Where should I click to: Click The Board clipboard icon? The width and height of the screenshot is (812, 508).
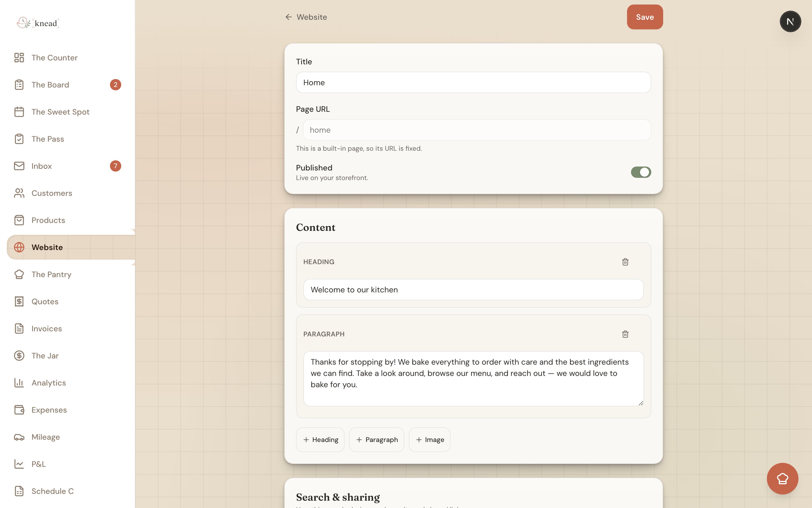click(19, 85)
